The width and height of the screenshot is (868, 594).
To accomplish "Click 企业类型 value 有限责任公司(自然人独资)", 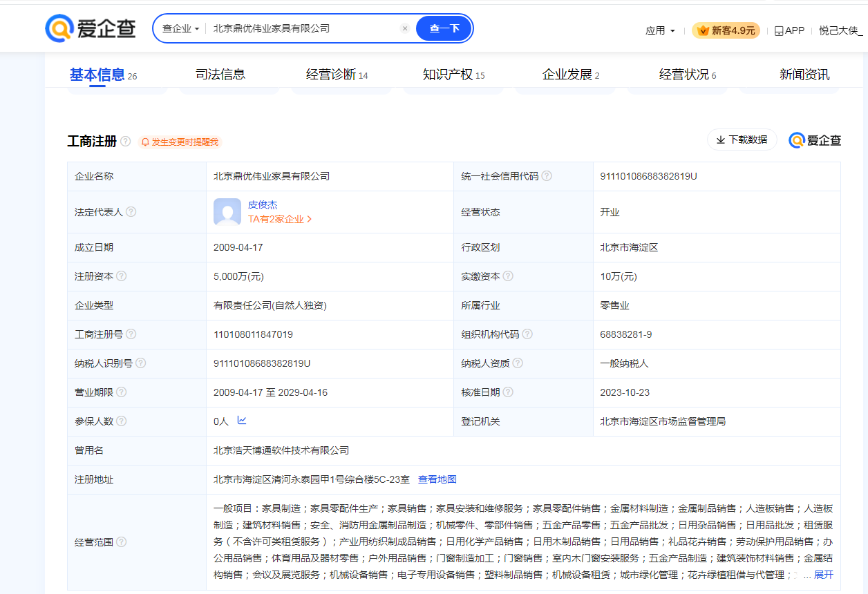I will tap(270, 305).
